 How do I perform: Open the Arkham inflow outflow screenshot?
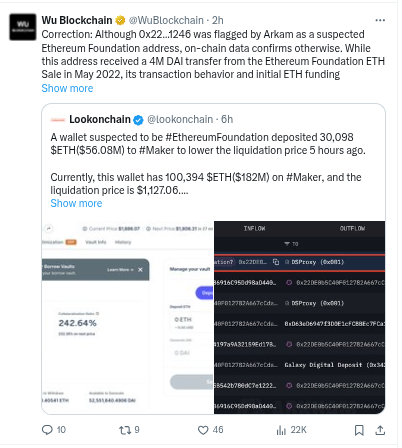[x=300, y=317]
